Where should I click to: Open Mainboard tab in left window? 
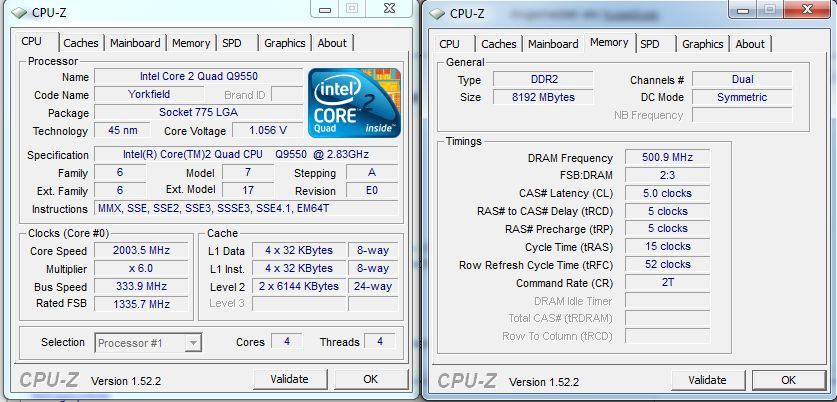pos(135,43)
